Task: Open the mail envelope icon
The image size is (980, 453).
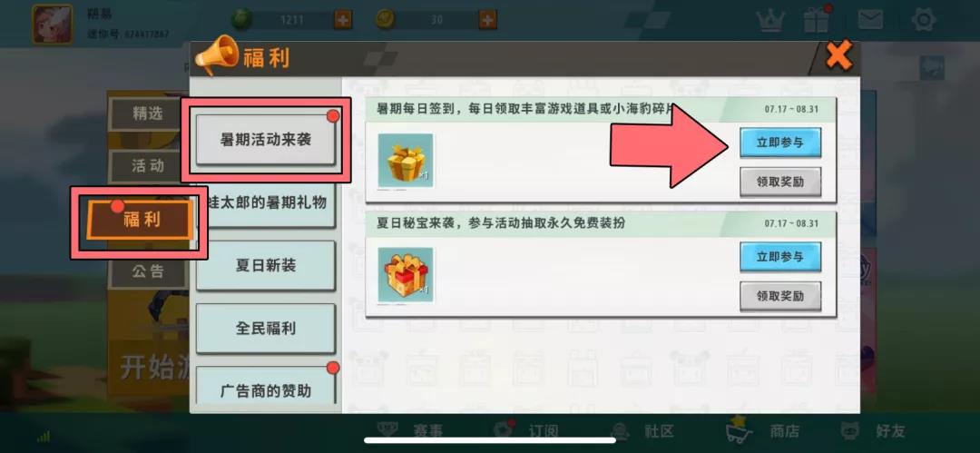Action: click(x=869, y=20)
